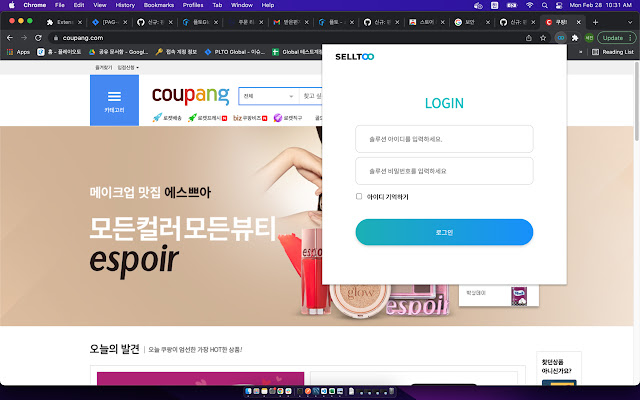Click the green rocket 로켓프레시 icon
Screen dimensions: 640x400
(192, 118)
